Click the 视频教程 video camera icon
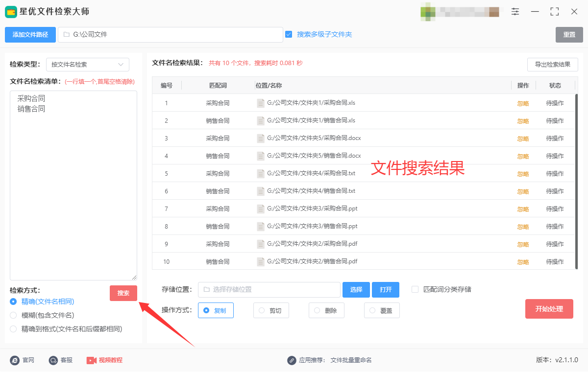The image size is (588, 372). (92, 360)
